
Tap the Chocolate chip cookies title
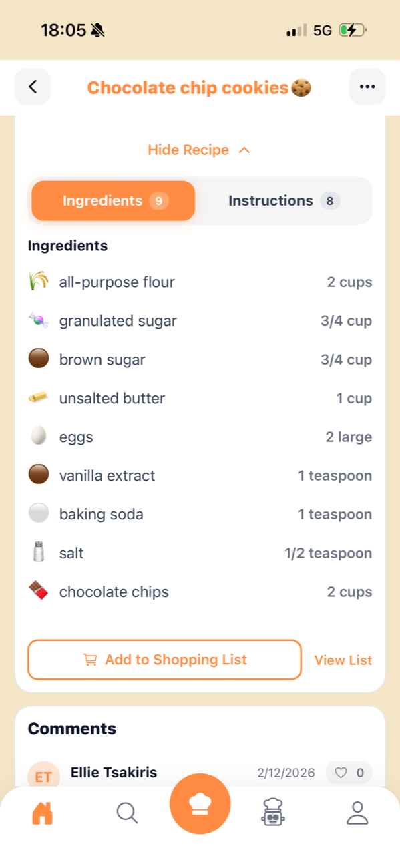200,87
